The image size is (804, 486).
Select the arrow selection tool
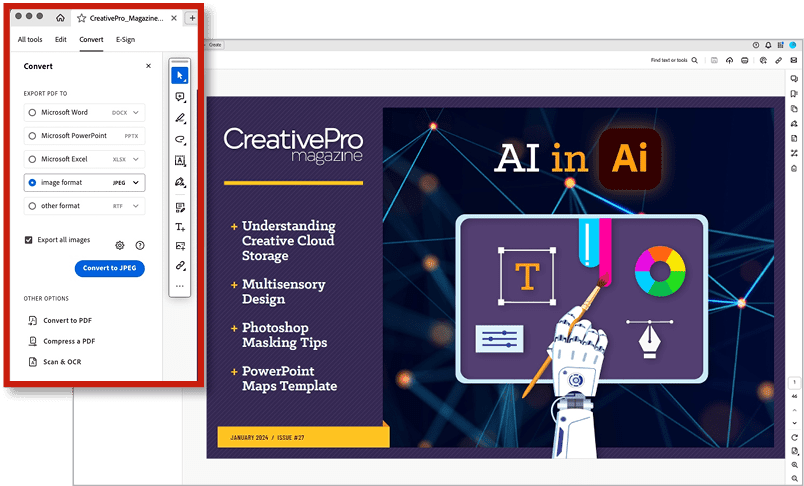tap(179, 75)
